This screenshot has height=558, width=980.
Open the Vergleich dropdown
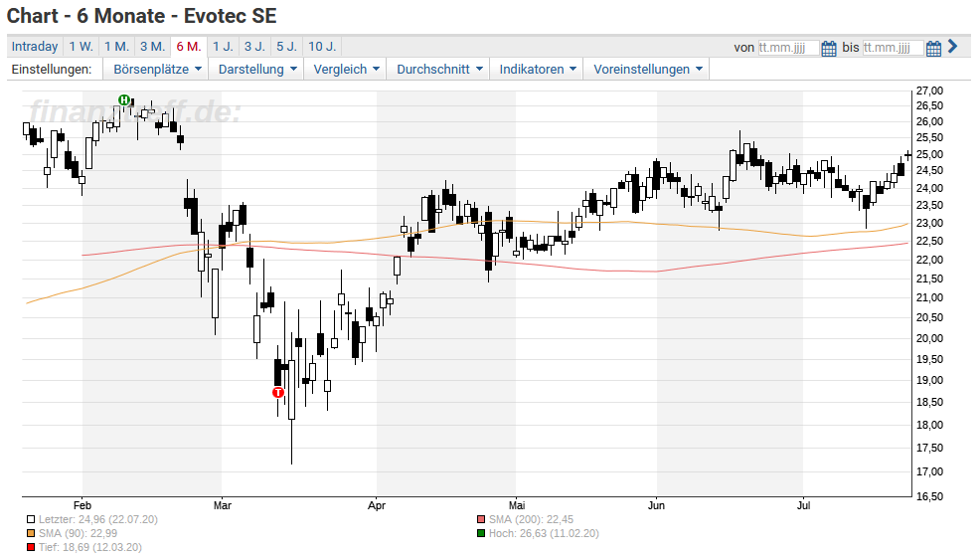click(x=346, y=70)
